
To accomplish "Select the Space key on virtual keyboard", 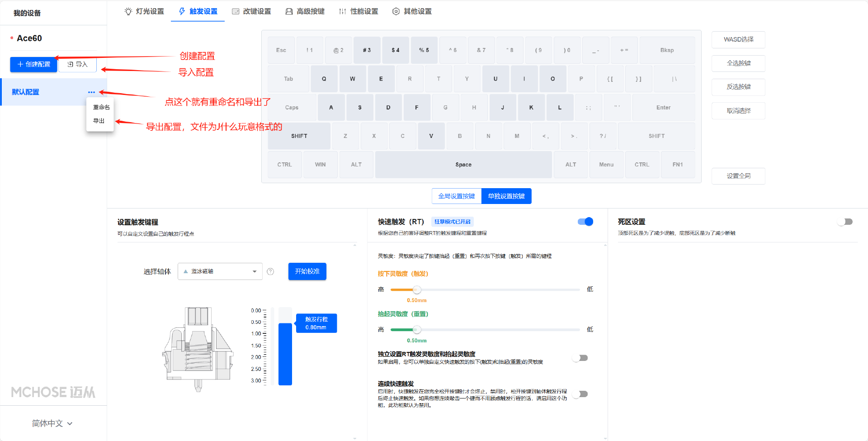I will (463, 165).
